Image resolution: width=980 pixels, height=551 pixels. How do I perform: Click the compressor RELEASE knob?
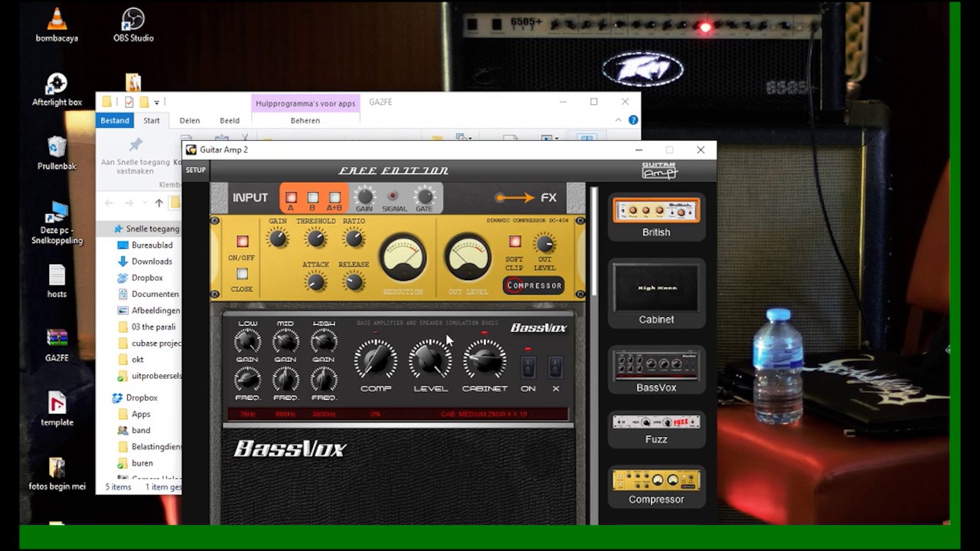tap(353, 282)
